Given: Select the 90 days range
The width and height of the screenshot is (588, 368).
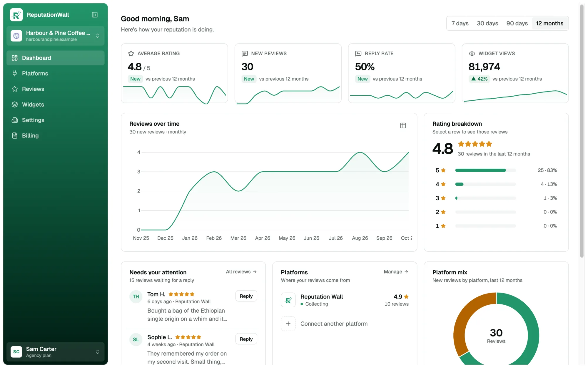Looking at the screenshot, I should coord(517,24).
